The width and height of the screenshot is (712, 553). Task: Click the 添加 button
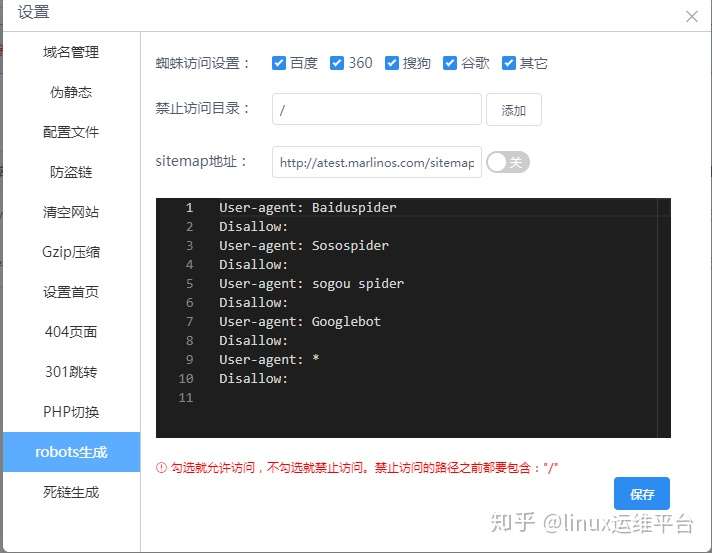click(x=514, y=109)
